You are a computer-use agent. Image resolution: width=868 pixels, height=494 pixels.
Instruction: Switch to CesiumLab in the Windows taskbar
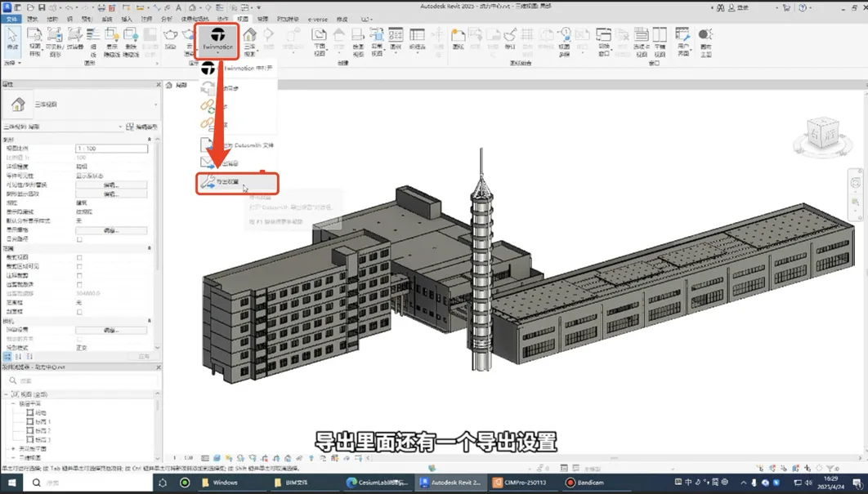pos(374,483)
